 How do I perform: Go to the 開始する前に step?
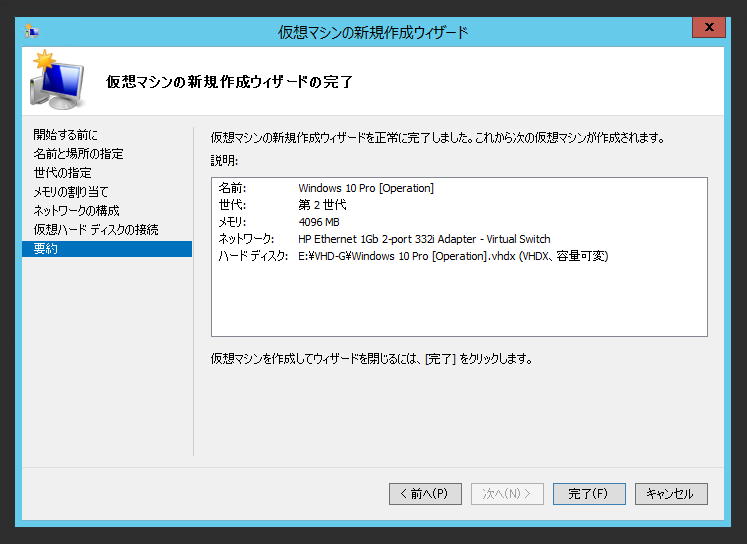[65, 135]
